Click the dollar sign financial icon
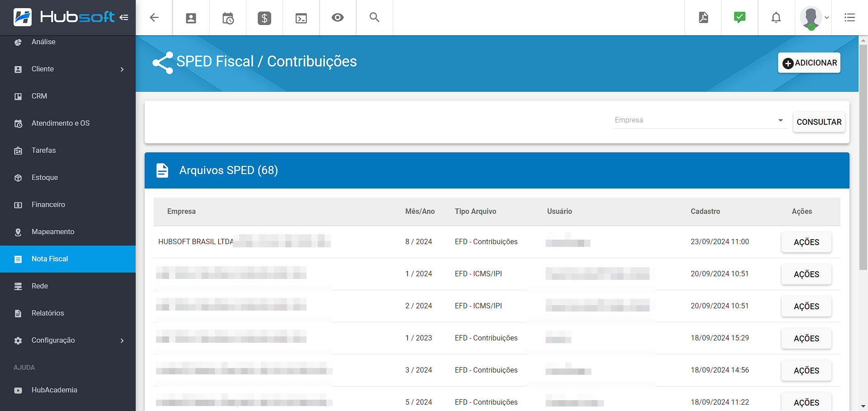The image size is (868, 411). [x=264, y=18]
